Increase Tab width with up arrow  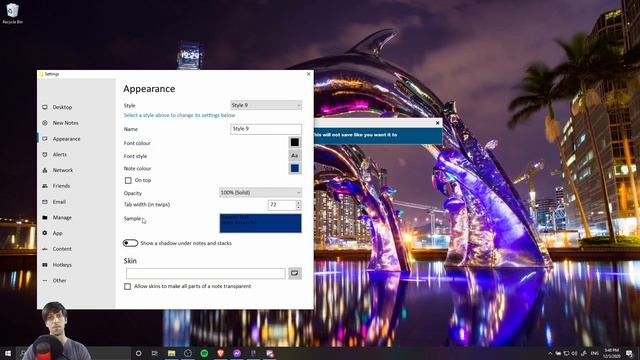click(299, 202)
